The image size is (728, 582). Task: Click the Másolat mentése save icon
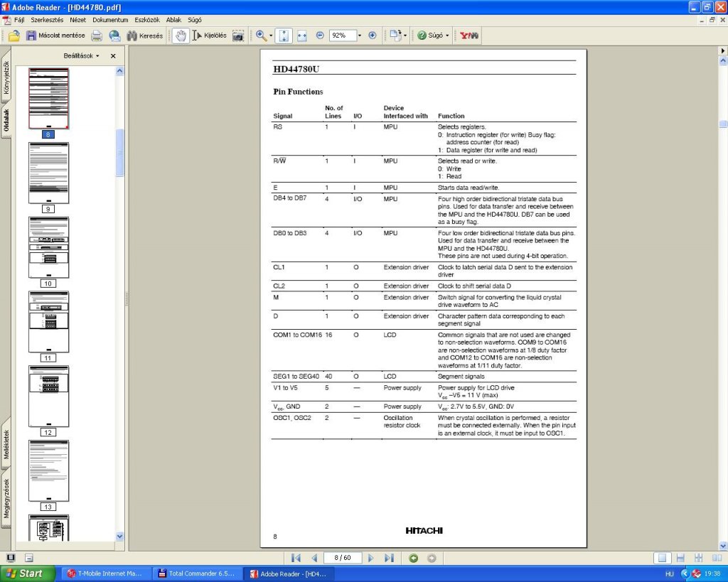31,36
